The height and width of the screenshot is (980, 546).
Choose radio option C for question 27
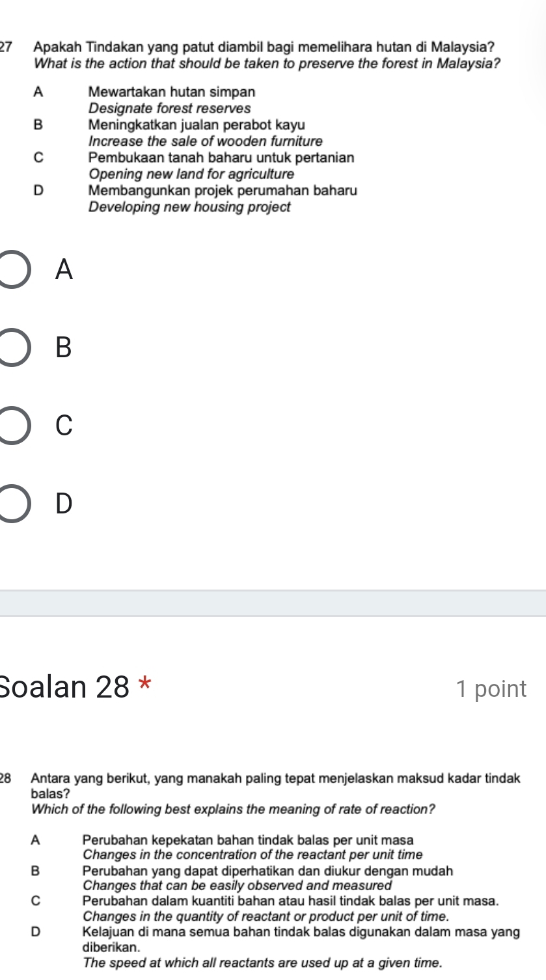click(13, 425)
